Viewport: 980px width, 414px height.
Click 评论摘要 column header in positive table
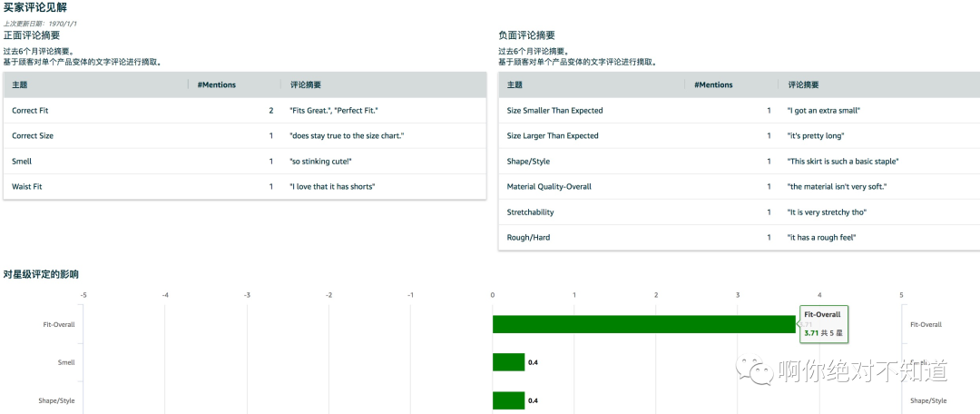(306, 84)
